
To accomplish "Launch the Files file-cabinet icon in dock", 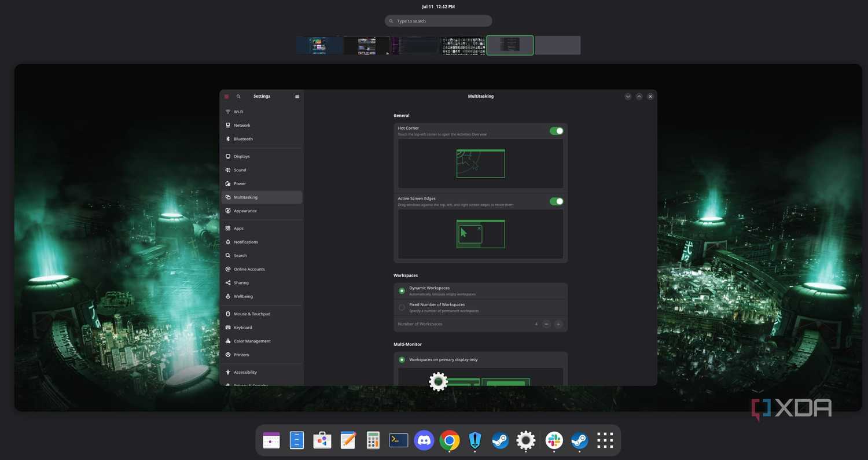I will click(x=297, y=440).
